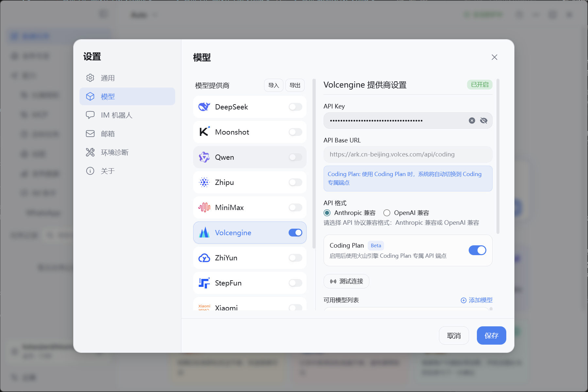
Task: Clear the API Key with the X icon
Action: click(472, 121)
